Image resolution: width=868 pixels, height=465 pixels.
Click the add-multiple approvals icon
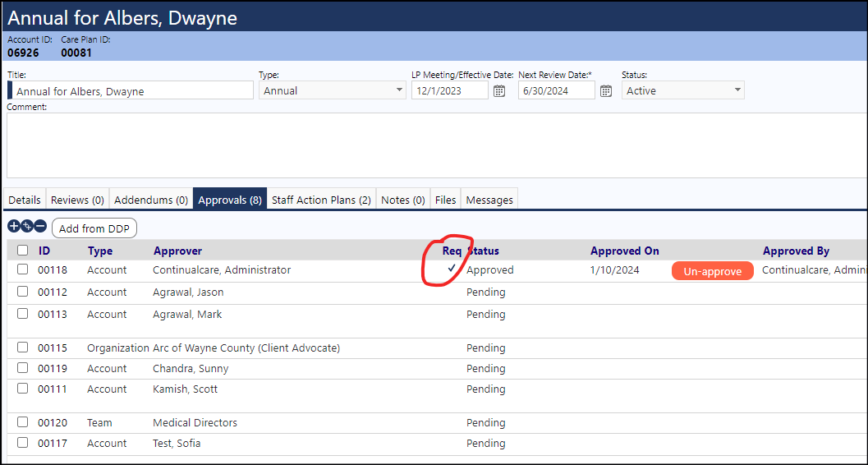[26, 226]
